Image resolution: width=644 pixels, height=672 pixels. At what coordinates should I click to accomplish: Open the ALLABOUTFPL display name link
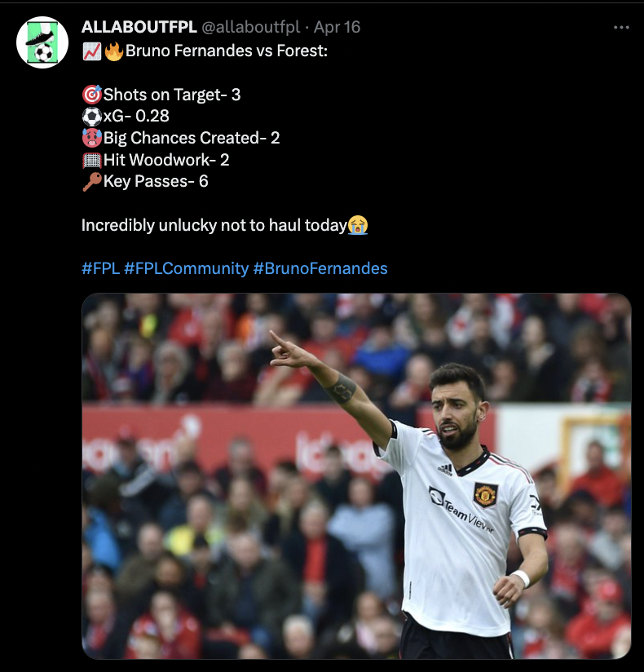pos(139,27)
